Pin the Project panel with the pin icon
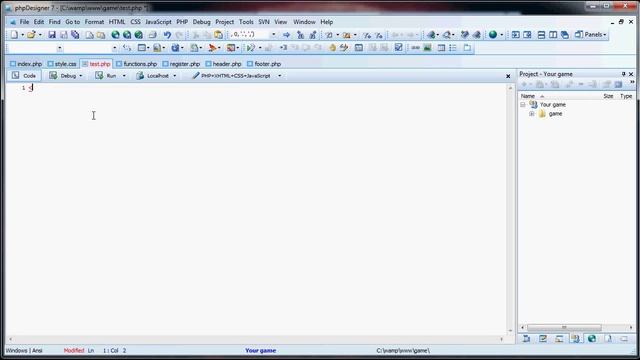640x360 pixels. tap(623, 74)
